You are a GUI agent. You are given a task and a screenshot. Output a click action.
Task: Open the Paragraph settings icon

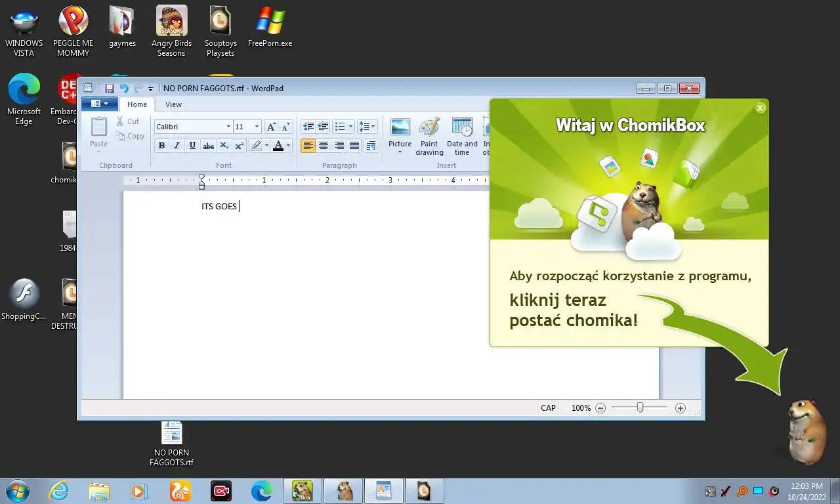tap(371, 146)
